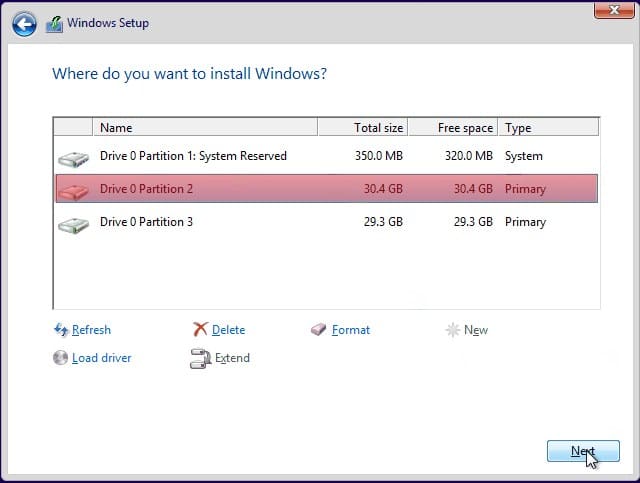Click the drive icon for Partition 2
Viewport: 640px width, 483px height.
click(73, 191)
